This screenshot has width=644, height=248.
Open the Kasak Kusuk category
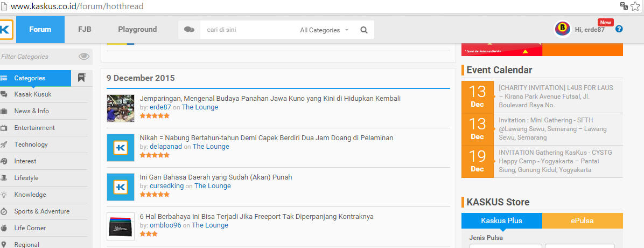tap(33, 94)
